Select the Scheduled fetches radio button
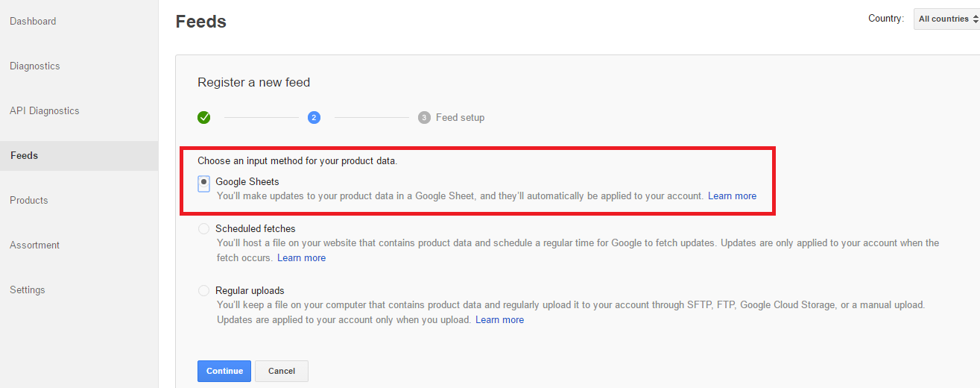The height and width of the screenshot is (388, 980). point(203,229)
